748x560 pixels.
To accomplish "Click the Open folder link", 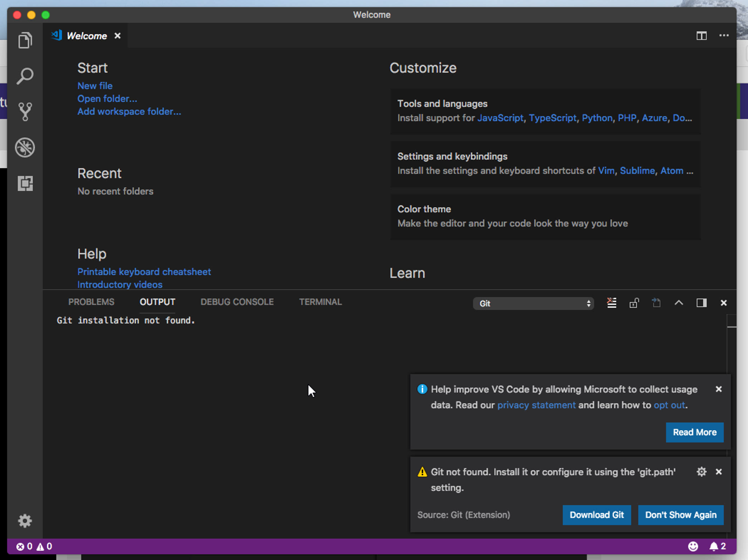I will coord(107,99).
